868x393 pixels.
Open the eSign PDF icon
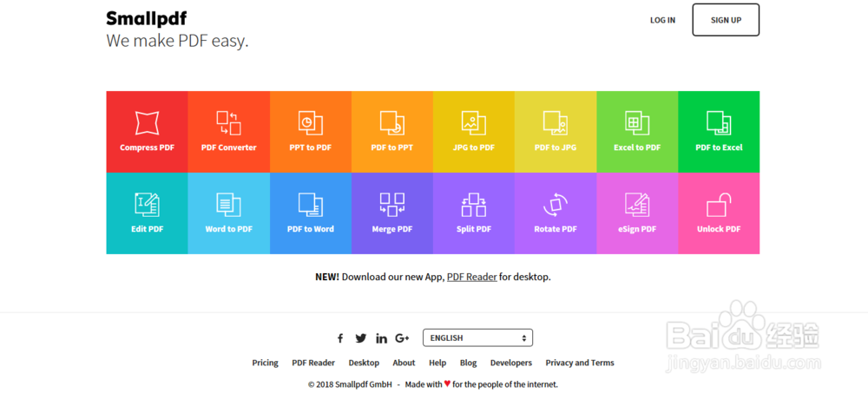637,205
